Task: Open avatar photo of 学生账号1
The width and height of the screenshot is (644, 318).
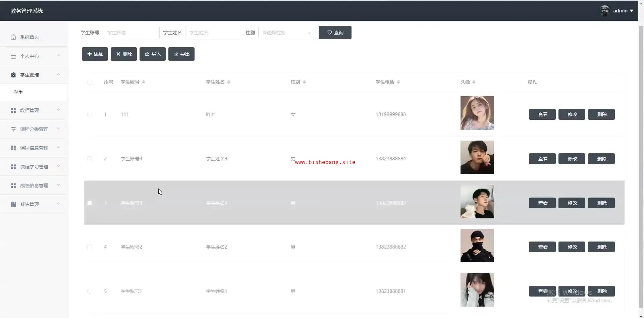Action: click(x=477, y=290)
